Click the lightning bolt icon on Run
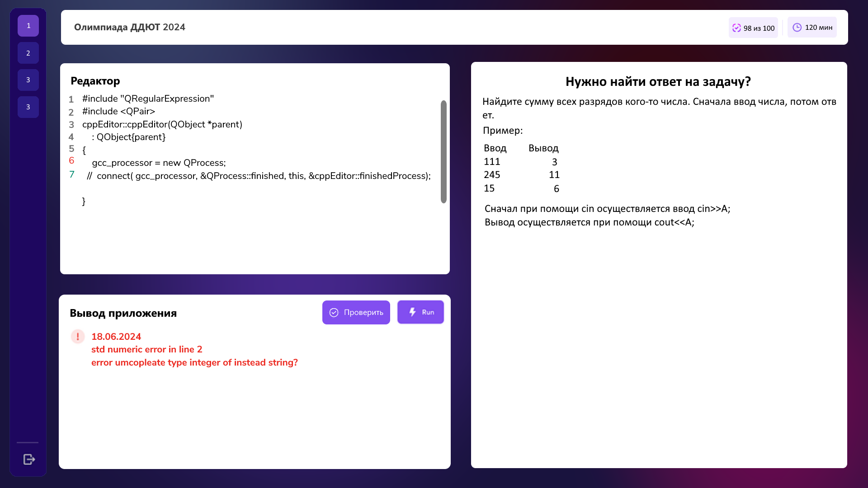868x488 pixels. tap(412, 312)
